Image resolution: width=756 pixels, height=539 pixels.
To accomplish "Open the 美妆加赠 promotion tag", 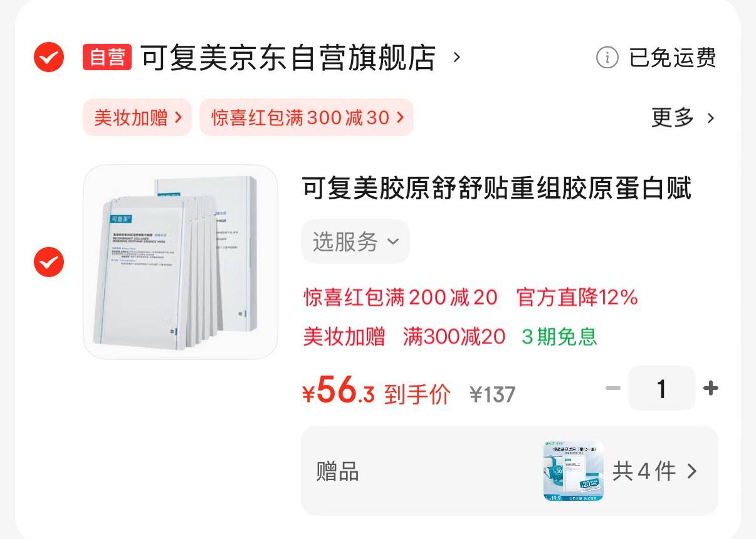I will pos(137,117).
